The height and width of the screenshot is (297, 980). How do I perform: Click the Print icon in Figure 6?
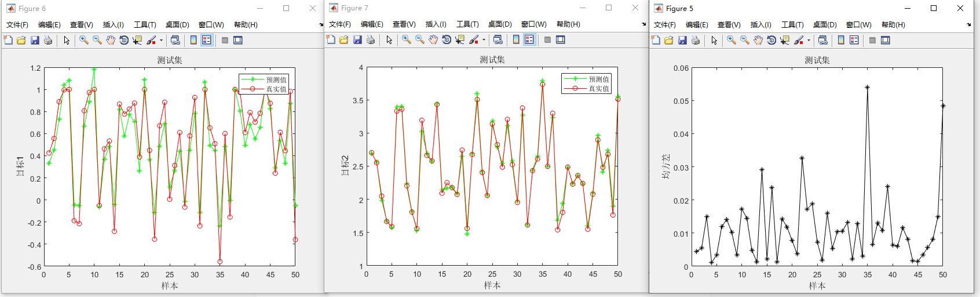(x=48, y=40)
